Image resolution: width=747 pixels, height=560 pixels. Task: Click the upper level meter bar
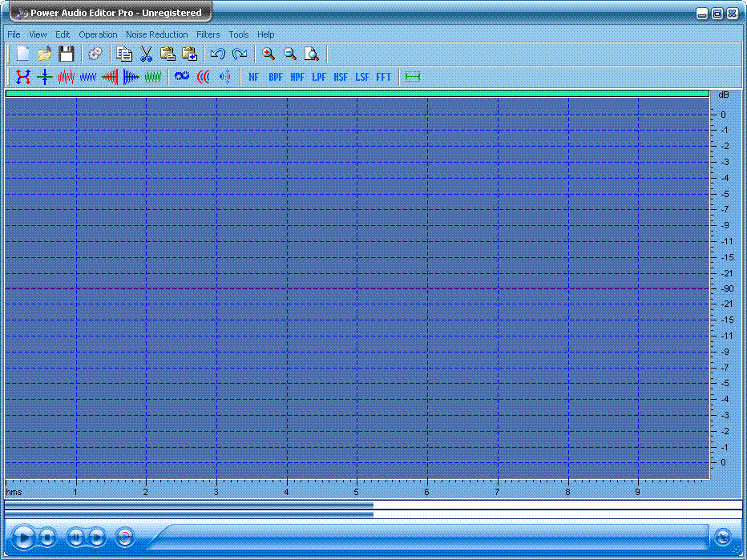point(373,505)
